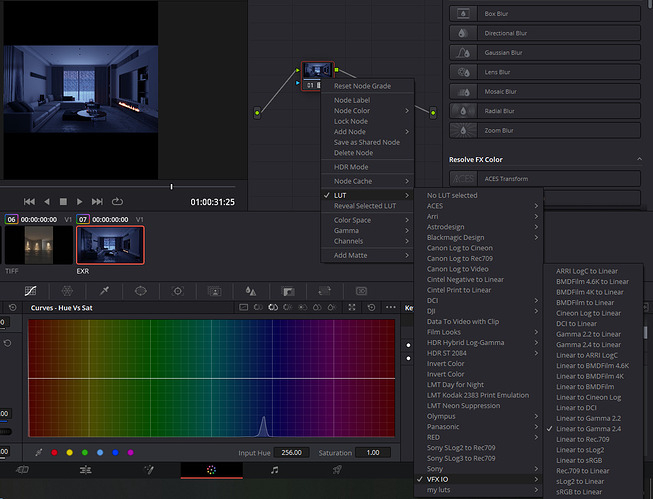
Task: Enable HDR Mode in node menu
Action: click(x=351, y=166)
